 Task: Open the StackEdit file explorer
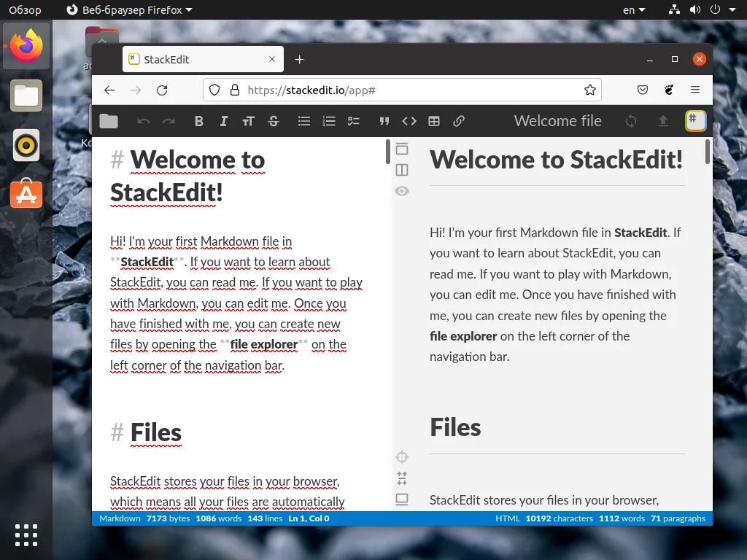(108, 121)
